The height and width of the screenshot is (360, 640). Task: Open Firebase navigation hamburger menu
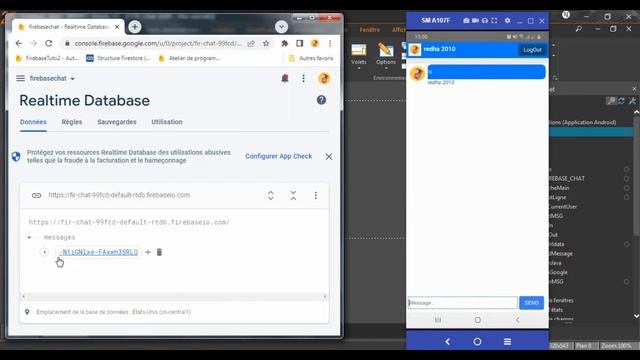pos(20,78)
